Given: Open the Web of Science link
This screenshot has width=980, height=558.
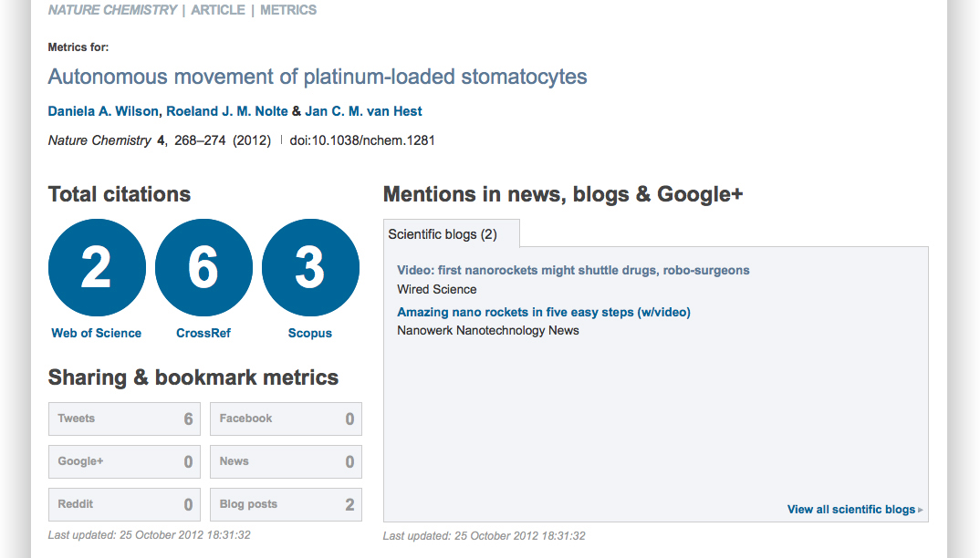Looking at the screenshot, I should (x=97, y=334).
